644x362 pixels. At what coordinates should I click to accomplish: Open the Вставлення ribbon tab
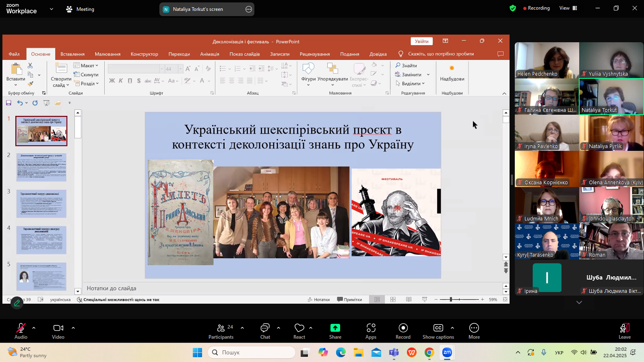(x=72, y=54)
